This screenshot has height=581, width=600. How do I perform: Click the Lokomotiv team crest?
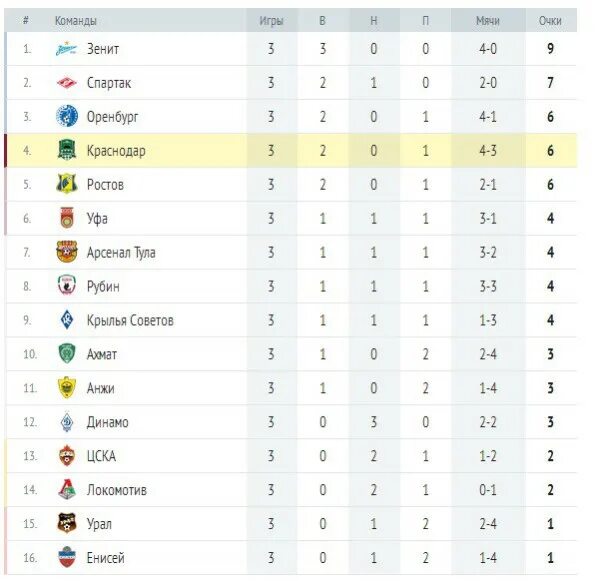(67, 490)
